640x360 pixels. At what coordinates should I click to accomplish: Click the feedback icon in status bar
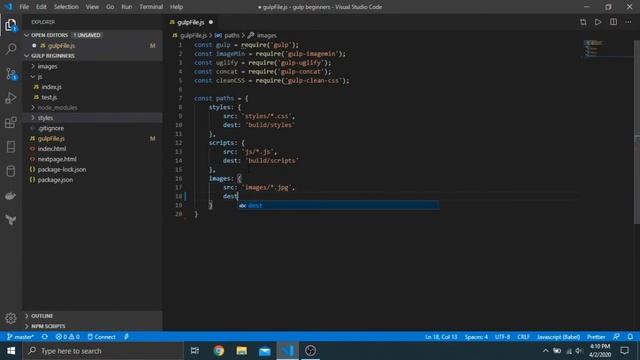616,337
